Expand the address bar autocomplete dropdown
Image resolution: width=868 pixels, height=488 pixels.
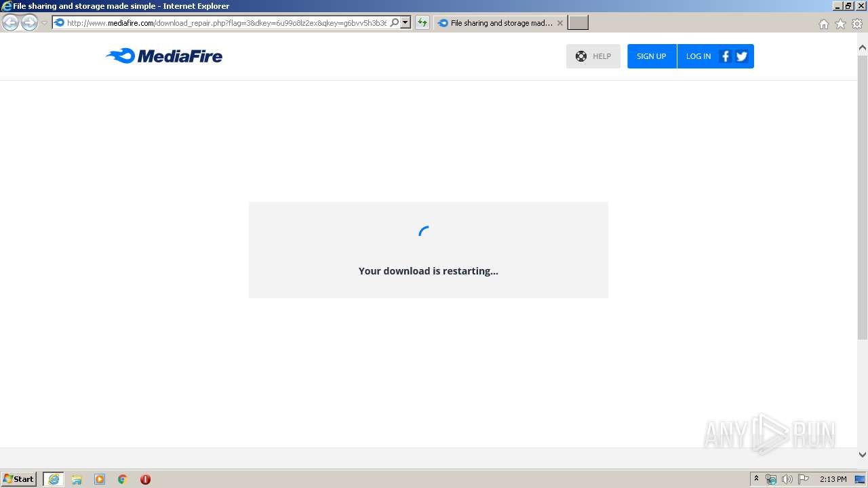click(406, 23)
